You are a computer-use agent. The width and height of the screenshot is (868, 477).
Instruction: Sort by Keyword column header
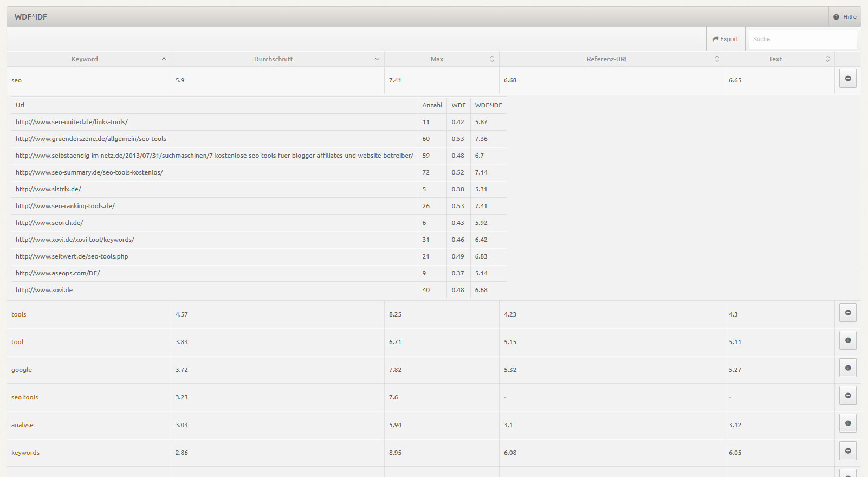(85, 59)
